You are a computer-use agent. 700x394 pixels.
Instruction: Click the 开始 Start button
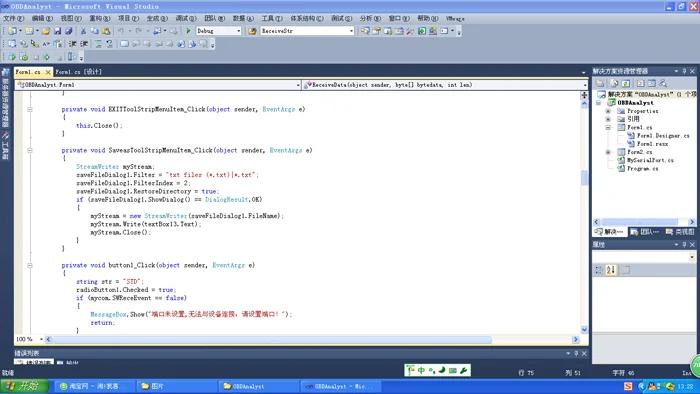pos(24,386)
